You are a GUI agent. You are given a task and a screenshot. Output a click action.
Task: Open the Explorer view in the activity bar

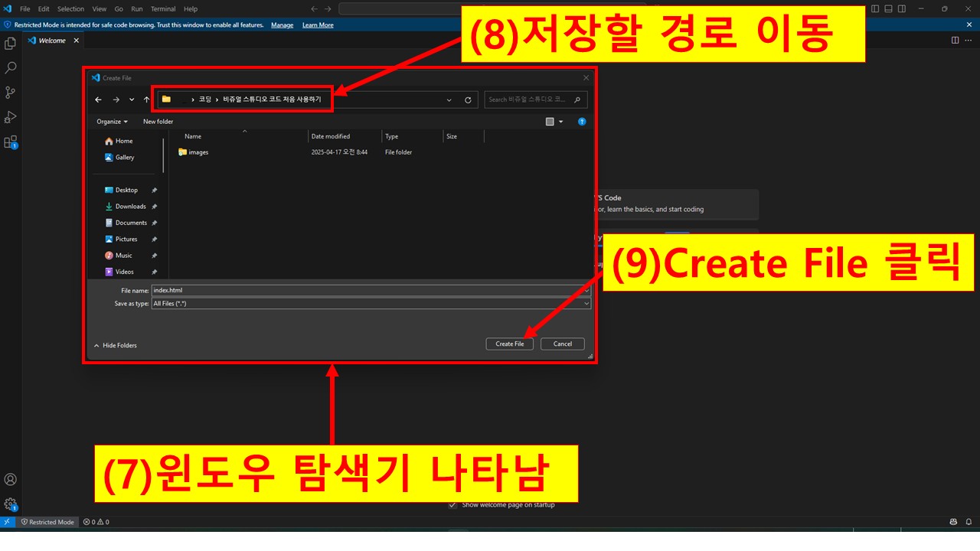pos(10,43)
